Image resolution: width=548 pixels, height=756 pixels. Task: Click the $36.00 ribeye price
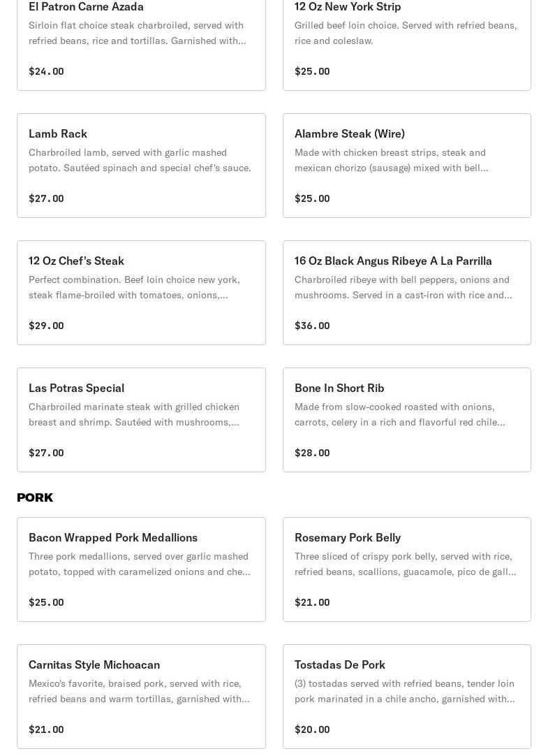point(312,326)
